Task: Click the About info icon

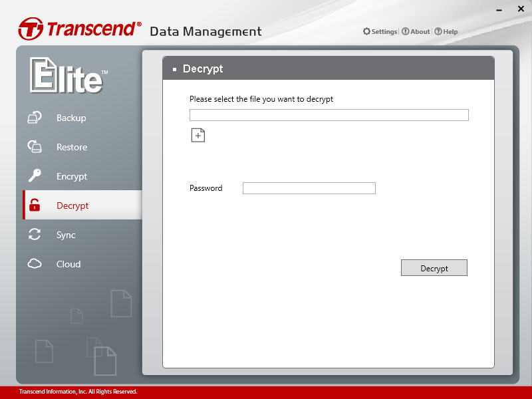Action: pos(405,31)
